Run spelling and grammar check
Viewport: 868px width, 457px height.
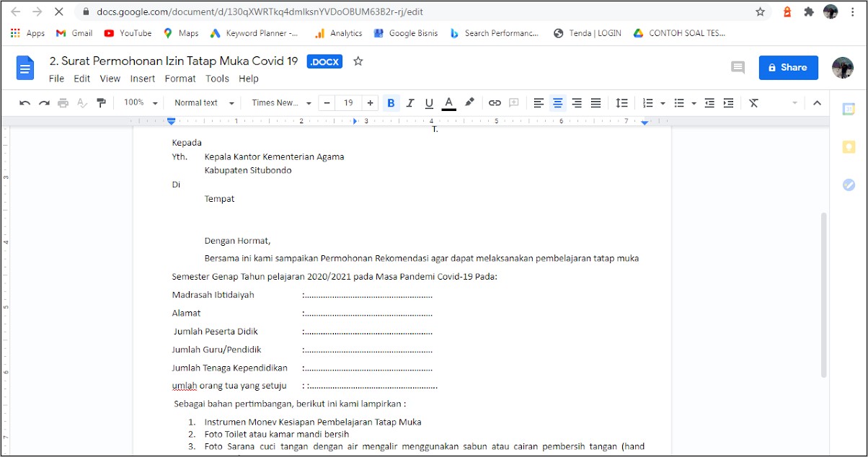coord(81,103)
